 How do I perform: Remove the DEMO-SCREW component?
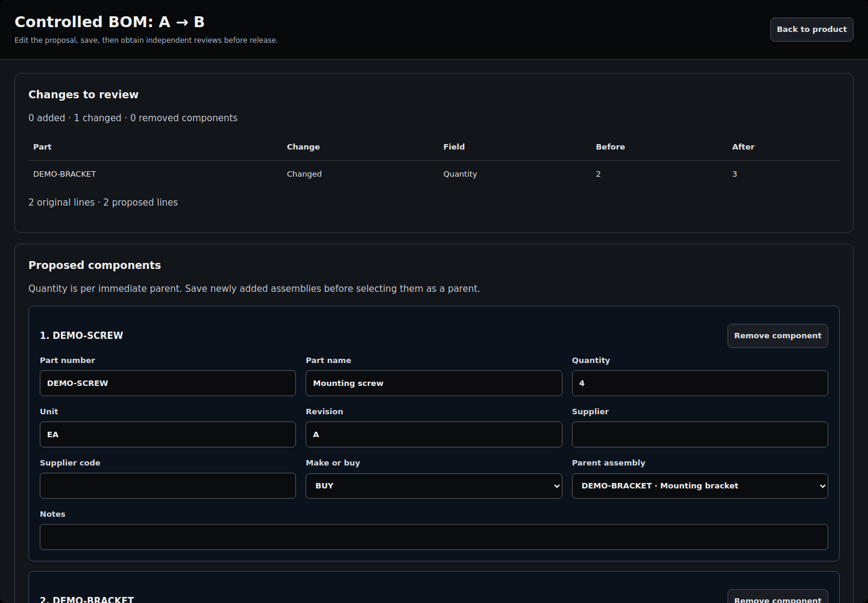click(x=778, y=336)
